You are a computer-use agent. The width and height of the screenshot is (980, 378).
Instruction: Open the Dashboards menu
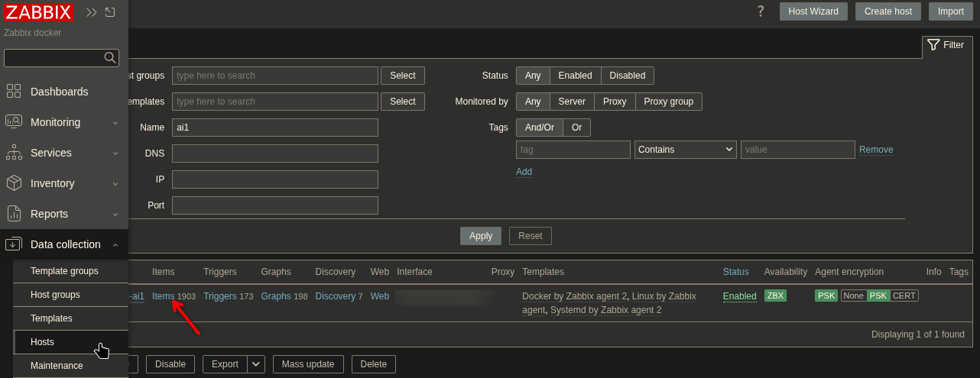pyautogui.click(x=64, y=92)
